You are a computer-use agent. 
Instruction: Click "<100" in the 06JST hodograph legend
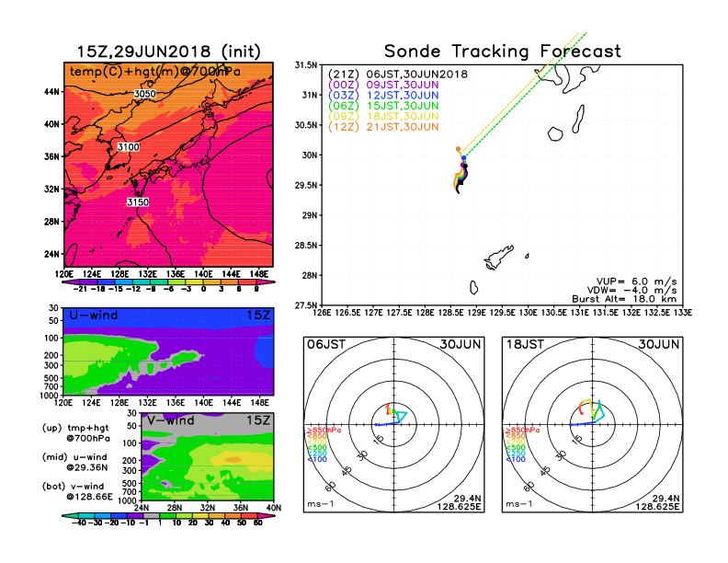point(317,459)
